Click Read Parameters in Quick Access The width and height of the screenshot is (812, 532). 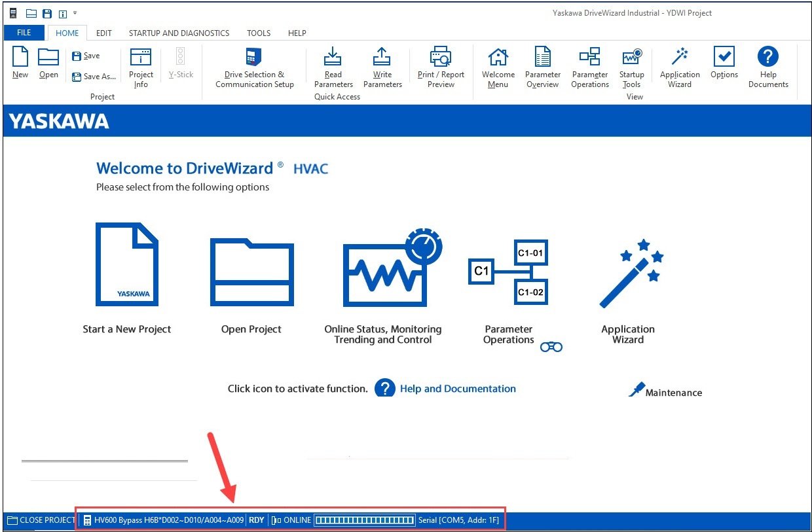click(x=333, y=67)
